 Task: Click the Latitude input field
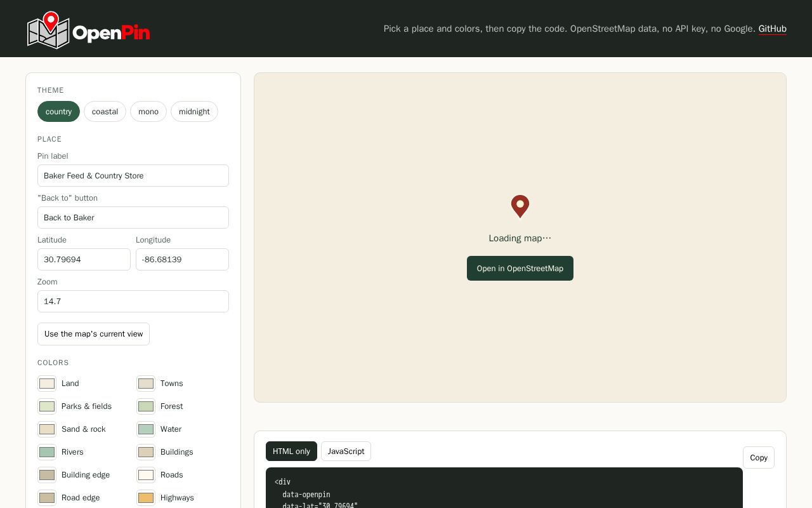click(x=84, y=260)
